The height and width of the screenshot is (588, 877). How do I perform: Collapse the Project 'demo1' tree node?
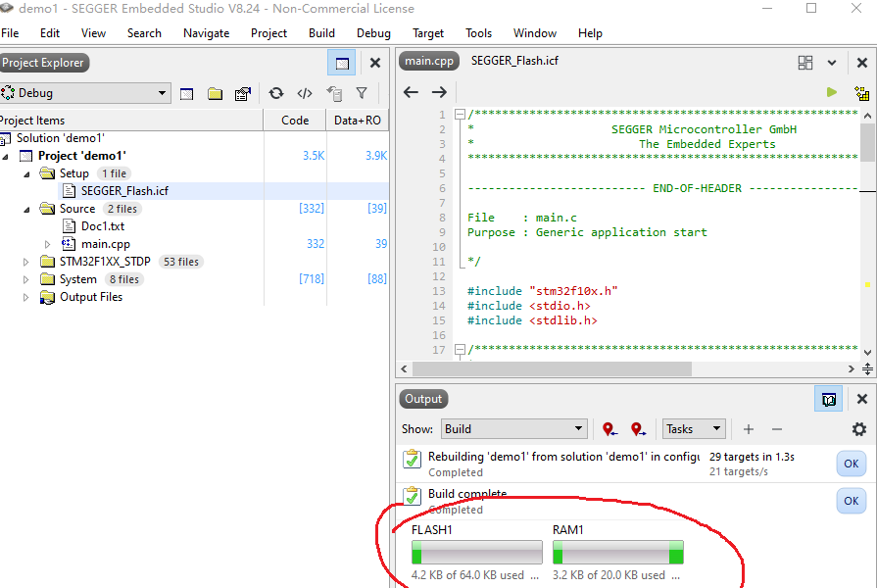click(x=6, y=157)
